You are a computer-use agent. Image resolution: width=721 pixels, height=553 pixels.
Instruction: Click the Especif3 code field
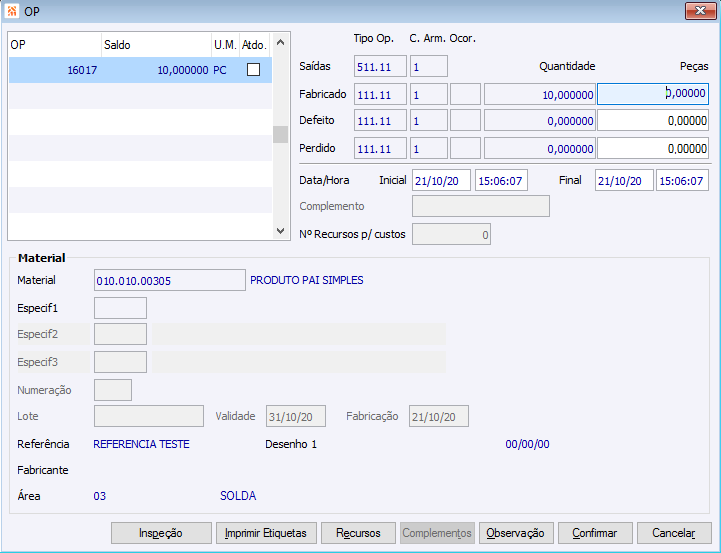click(120, 362)
